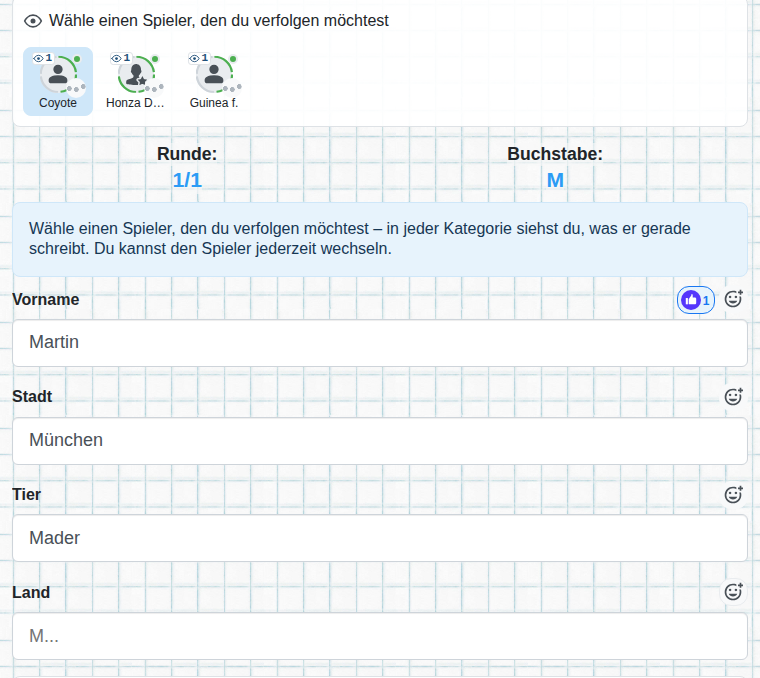The height and width of the screenshot is (678, 760).
Task: Click the blue spectator hint message
Action: click(380, 239)
